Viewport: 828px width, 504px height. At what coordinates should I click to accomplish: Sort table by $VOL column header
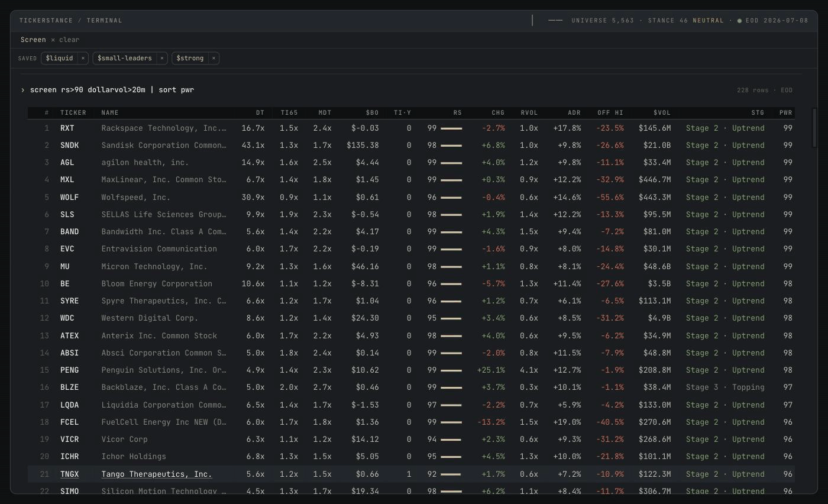[662, 112]
